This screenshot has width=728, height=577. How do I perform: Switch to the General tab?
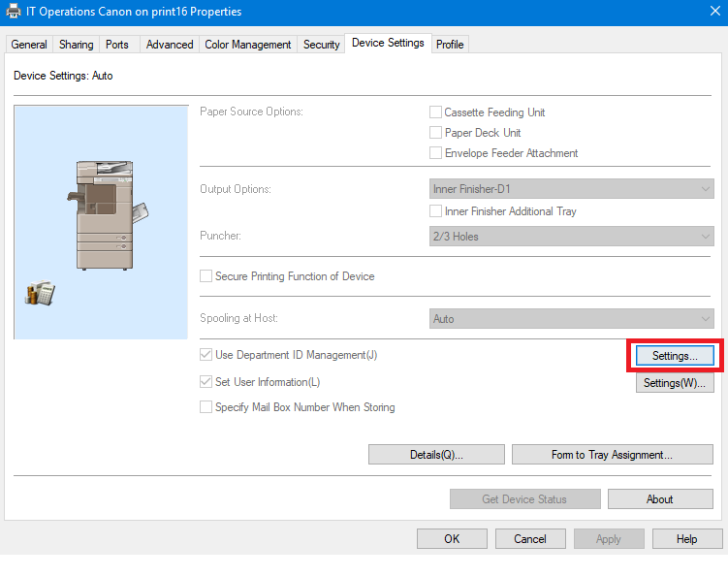(x=29, y=45)
